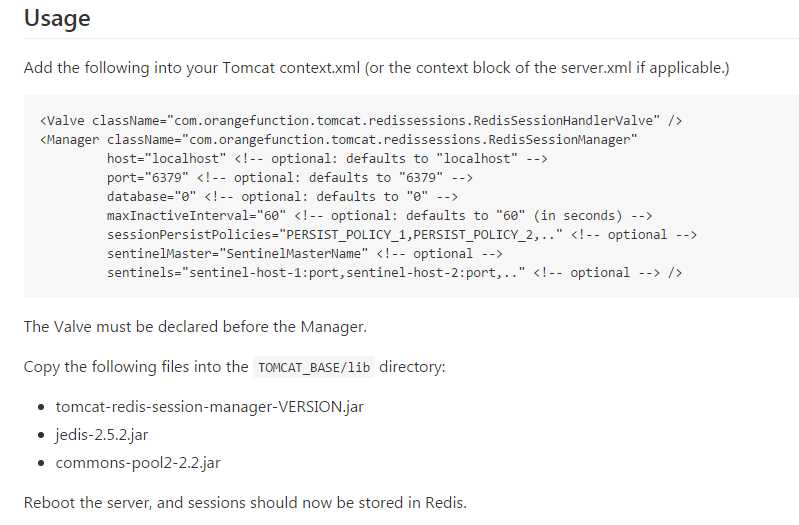Click the Manager className code line
Screen dimensions: 799x525
pos(338,140)
